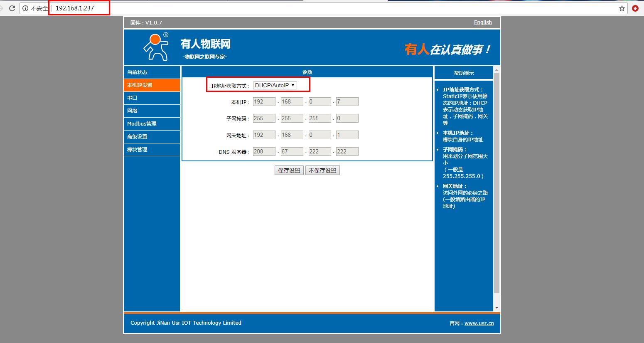The image size is (644, 343).
Task: Click the first octet of 本机IP field
Action: [264, 102]
